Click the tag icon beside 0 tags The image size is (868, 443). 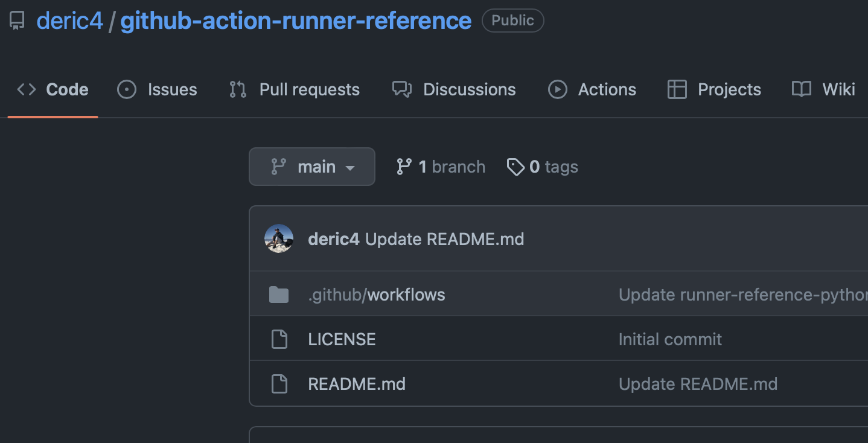[515, 167]
